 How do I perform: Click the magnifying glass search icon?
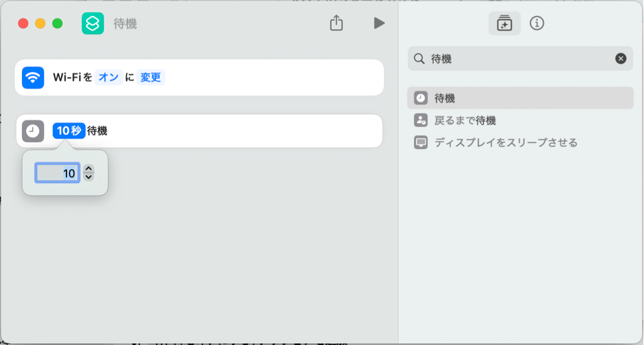[419, 59]
